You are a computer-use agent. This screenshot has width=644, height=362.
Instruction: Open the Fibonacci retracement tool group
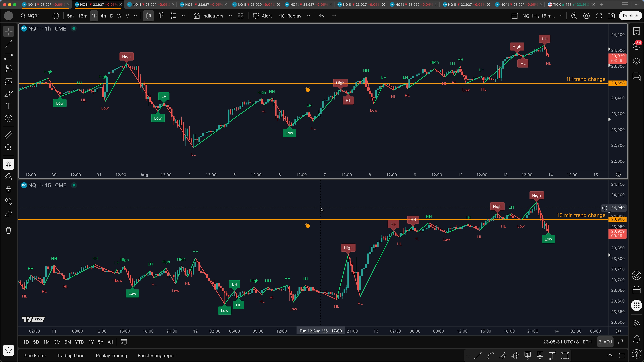pos(9,56)
